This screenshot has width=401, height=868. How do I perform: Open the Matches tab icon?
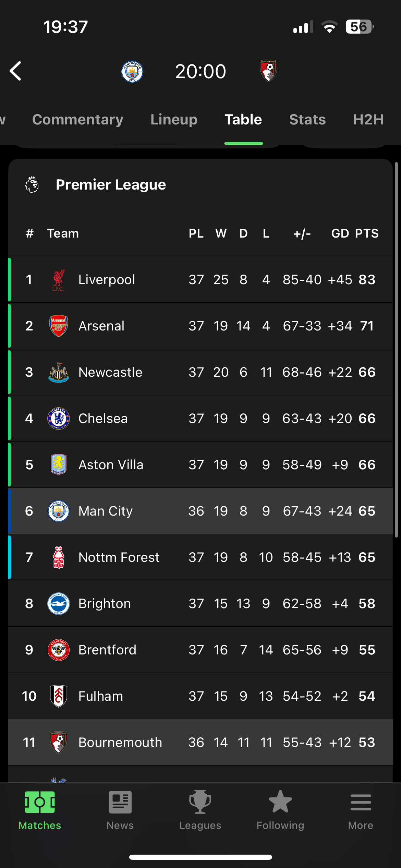pos(40,802)
